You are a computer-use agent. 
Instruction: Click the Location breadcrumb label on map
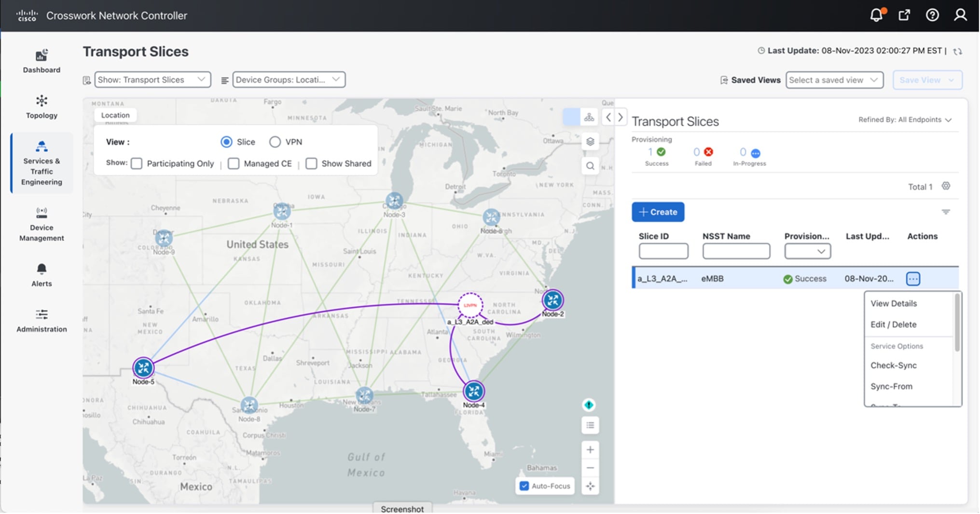click(115, 115)
